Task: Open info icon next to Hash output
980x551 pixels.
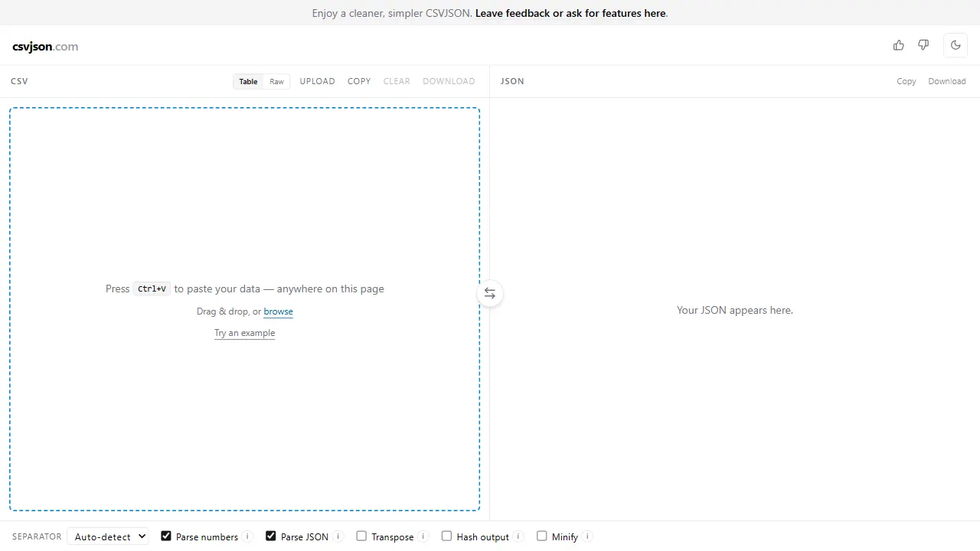Action: tap(518, 536)
